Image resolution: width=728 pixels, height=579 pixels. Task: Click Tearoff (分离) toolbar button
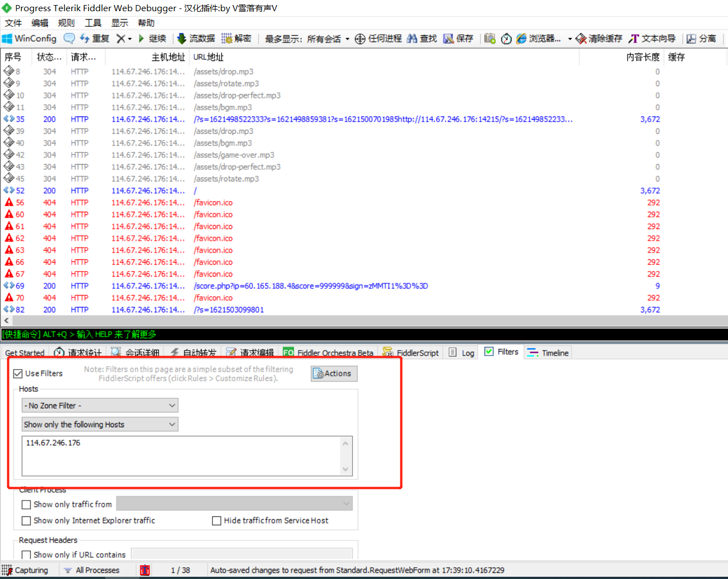[x=701, y=39]
